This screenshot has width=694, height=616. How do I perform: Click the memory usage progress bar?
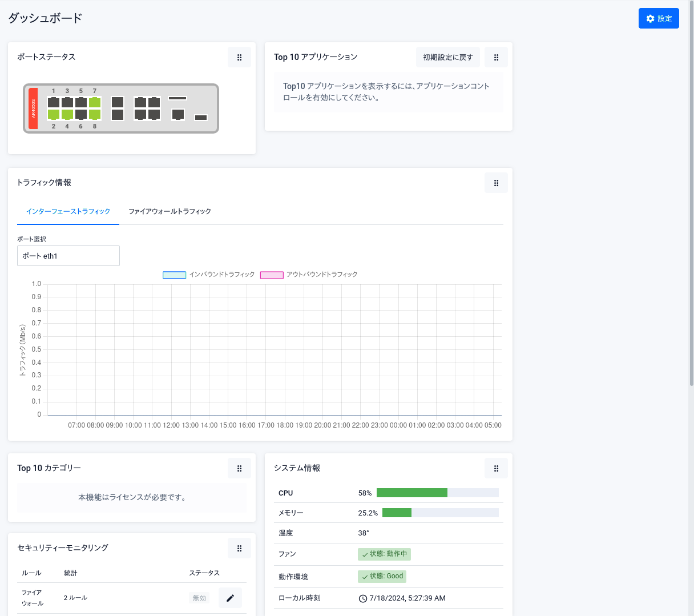point(440,513)
